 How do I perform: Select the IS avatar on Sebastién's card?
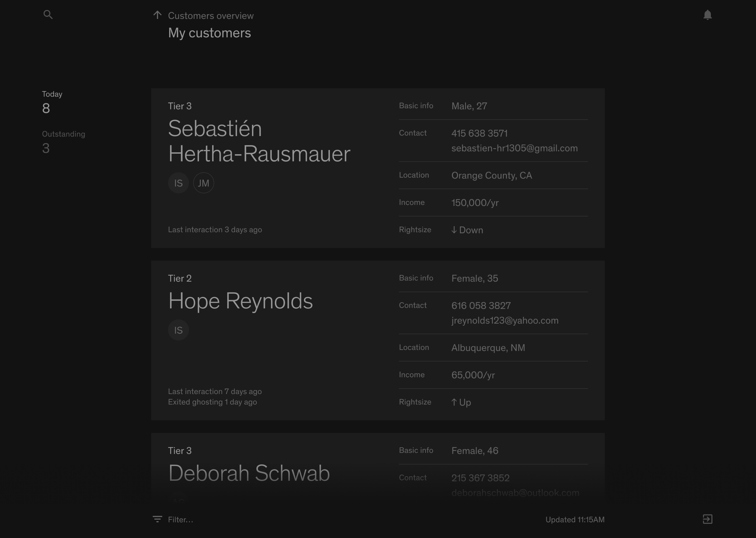[179, 183]
